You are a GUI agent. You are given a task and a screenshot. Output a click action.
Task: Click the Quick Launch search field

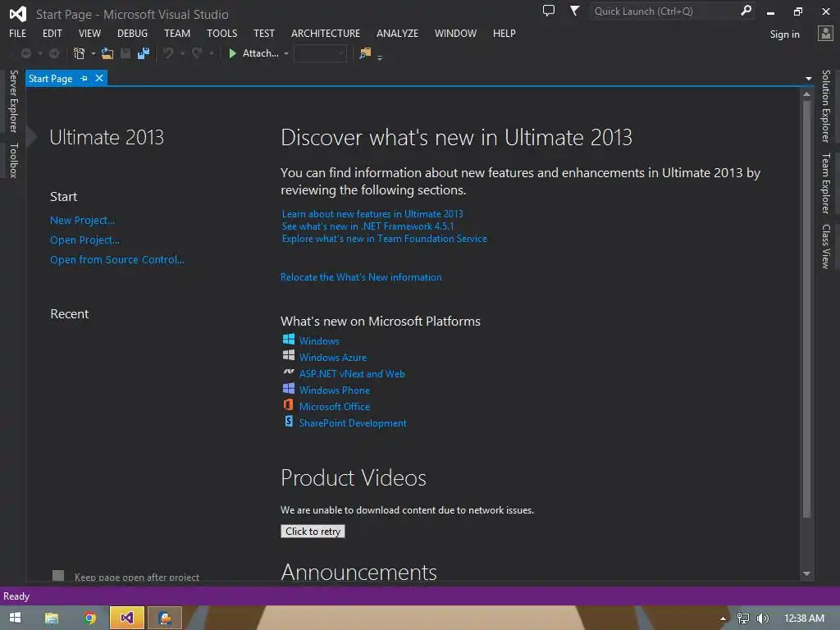(x=664, y=11)
